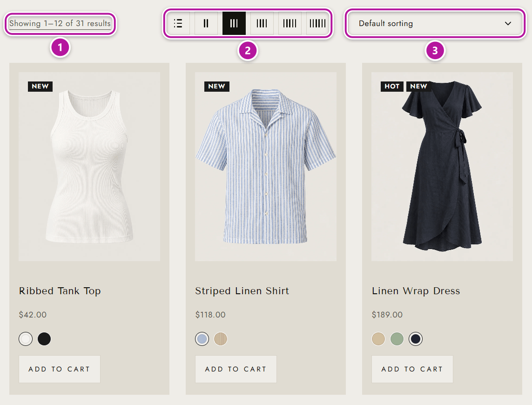Screen dimensions: 532x405
Task: Click the NEW badge on Striped Linen Shirt
Action: [217, 86]
